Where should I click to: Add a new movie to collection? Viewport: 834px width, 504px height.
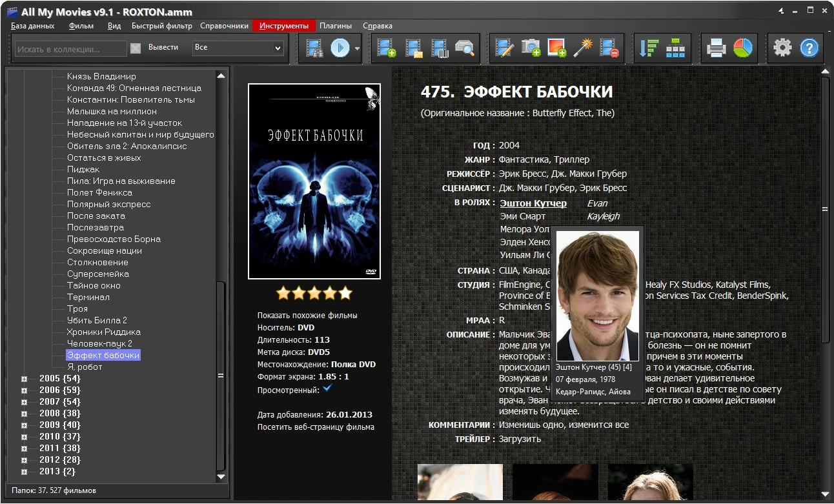387,48
